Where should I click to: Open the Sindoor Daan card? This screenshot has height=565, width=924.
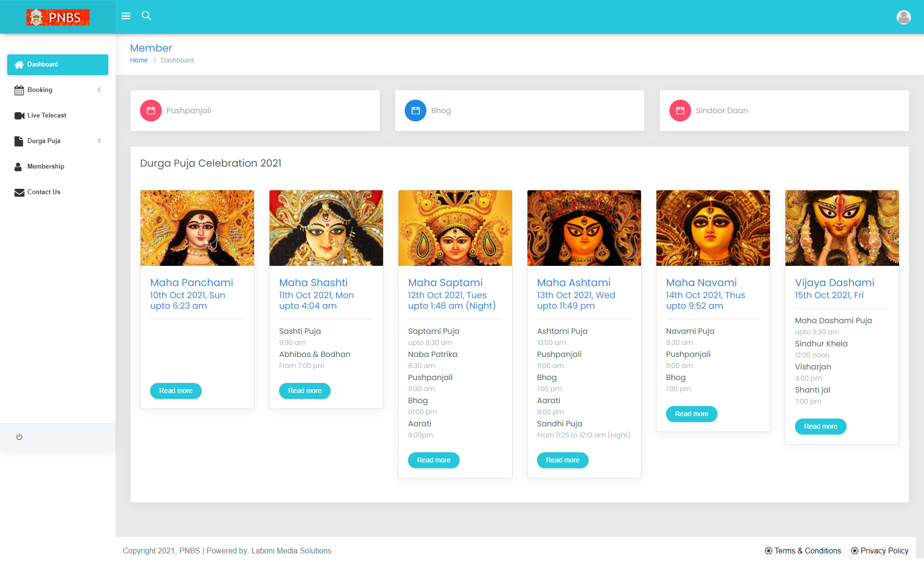point(784,111)
